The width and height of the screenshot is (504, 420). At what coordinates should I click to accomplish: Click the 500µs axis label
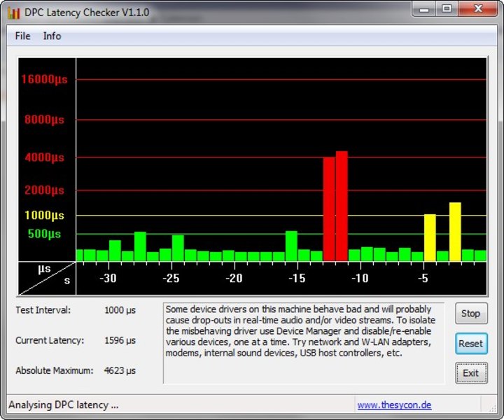(x=44, y=234)
